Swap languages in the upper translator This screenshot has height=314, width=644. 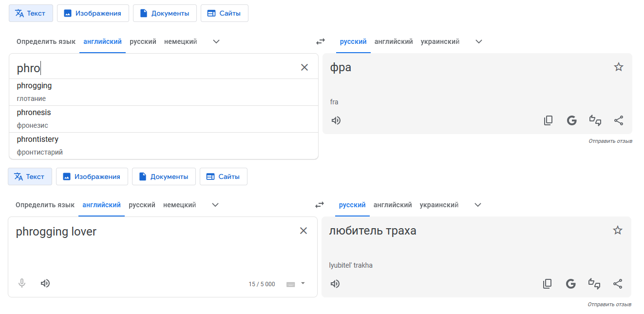click(x=321, y=42)
